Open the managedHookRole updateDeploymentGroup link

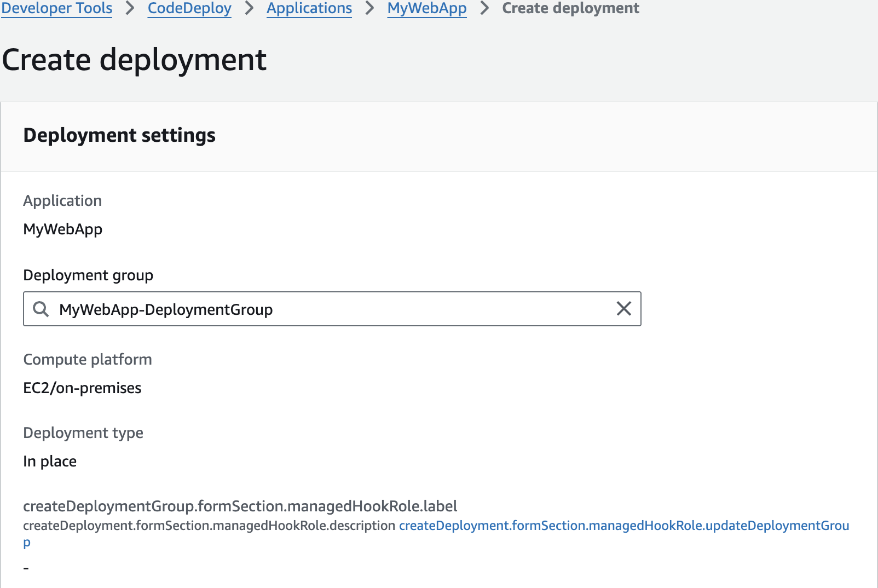tap(436, 534)
